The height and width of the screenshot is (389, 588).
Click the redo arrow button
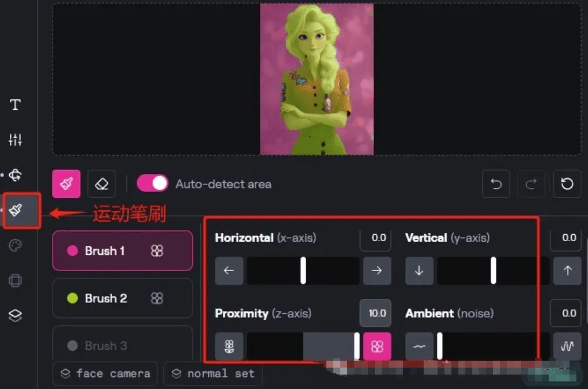point(531,184)
